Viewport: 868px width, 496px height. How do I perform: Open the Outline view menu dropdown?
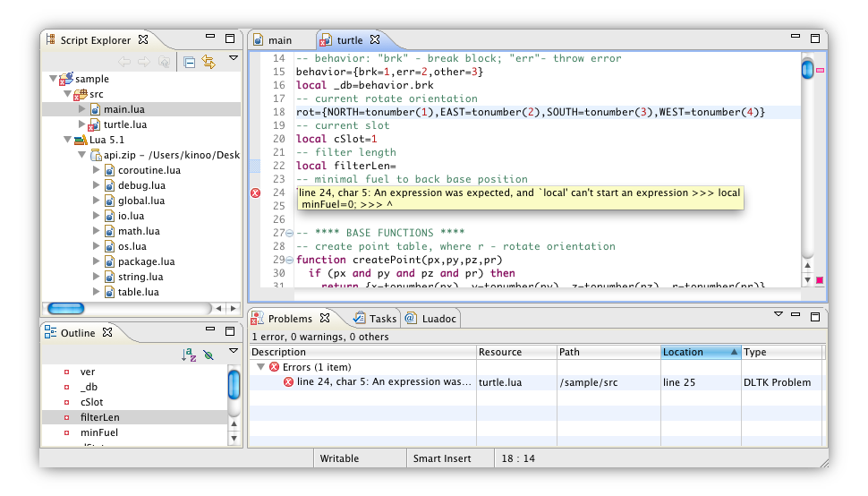[234, 350]
